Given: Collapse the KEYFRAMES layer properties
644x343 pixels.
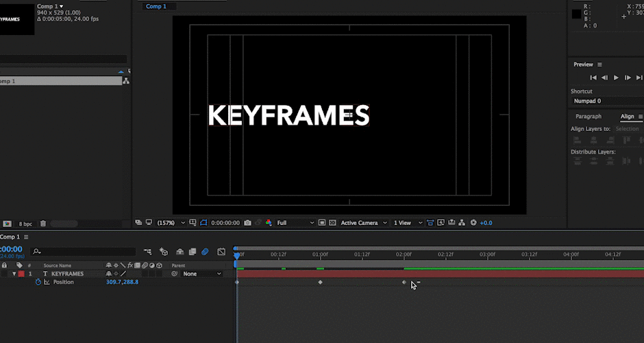Looking at the screenshot, I should pyautogui.click(x=14, y=274).
